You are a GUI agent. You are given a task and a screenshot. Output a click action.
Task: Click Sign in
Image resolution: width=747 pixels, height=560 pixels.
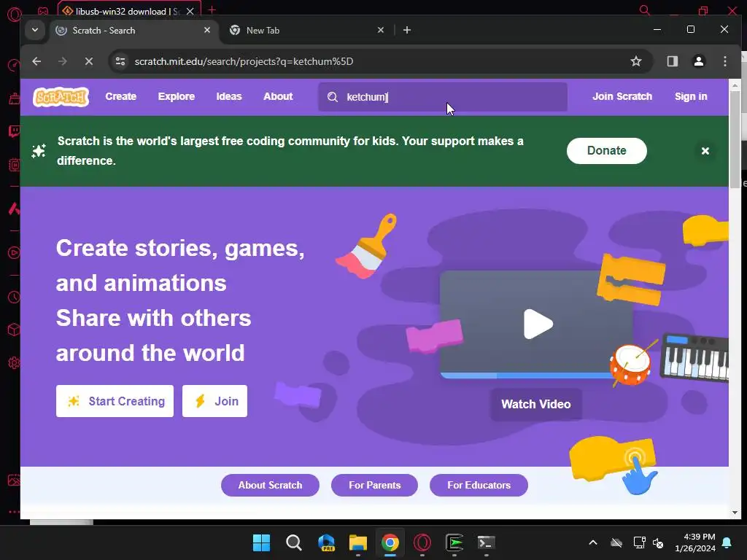click(691, 97)
